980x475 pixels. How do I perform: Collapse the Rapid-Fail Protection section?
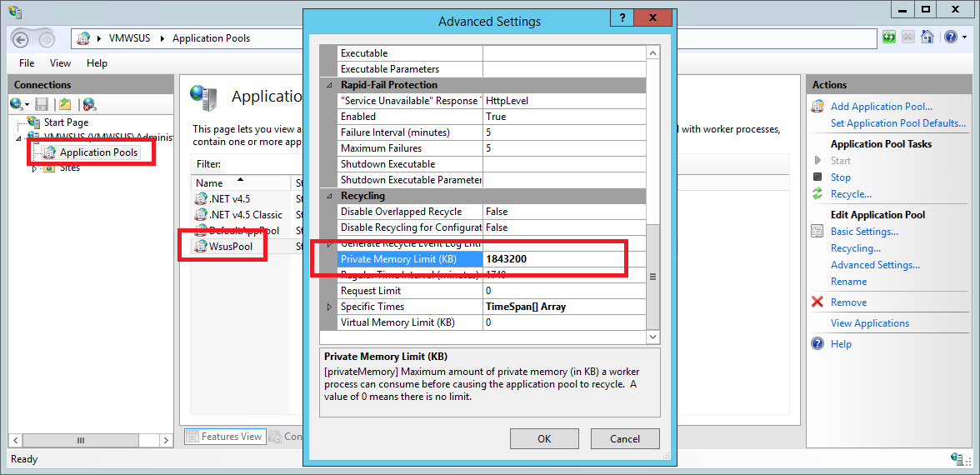point(329,85)
